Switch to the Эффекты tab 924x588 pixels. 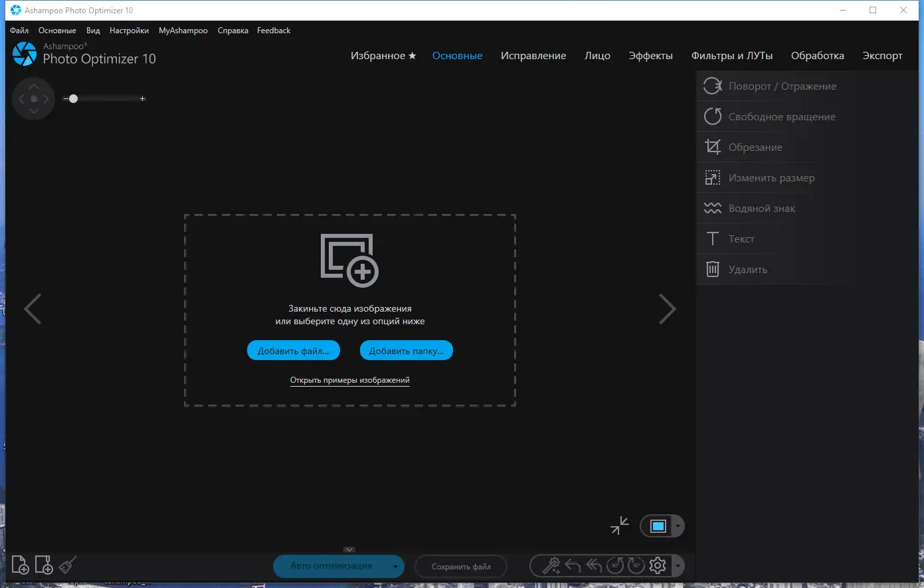(651, 56)
